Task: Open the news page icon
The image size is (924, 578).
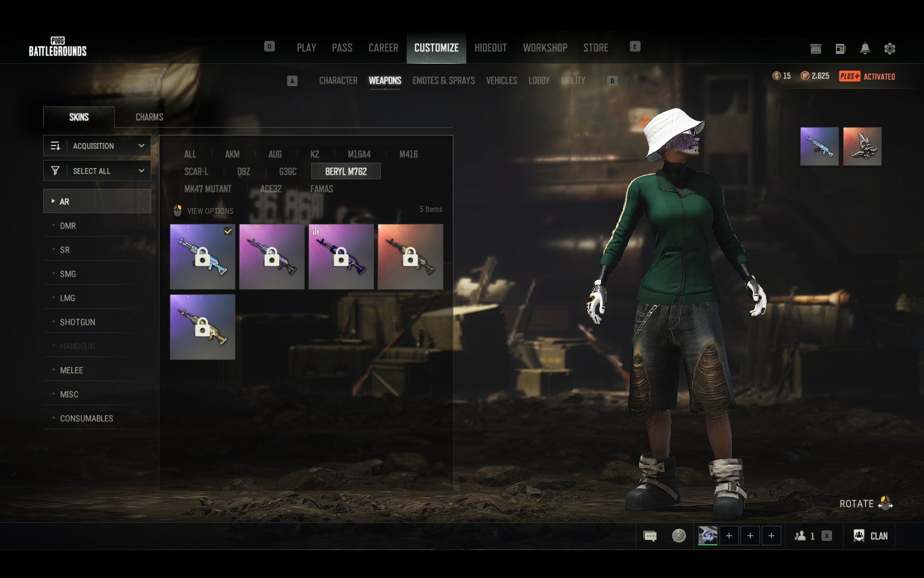Action: pyautogui.click(x=840, y=49)
